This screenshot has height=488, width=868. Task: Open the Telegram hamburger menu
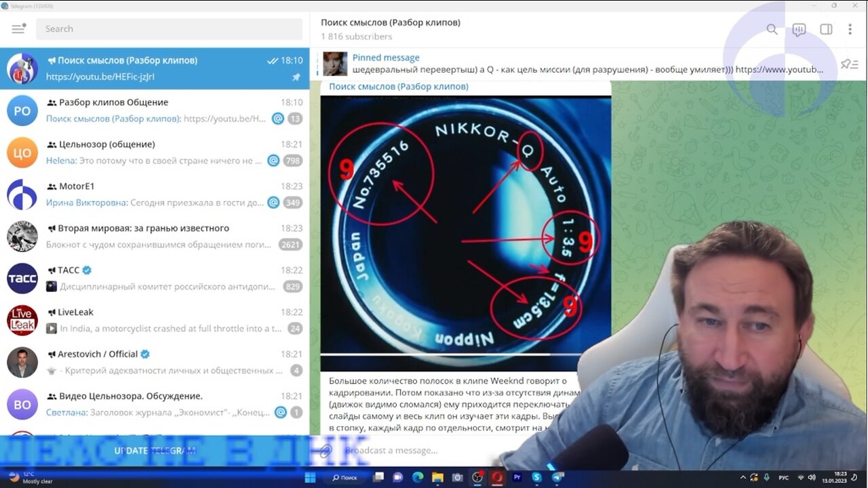[x=18, y=28]
